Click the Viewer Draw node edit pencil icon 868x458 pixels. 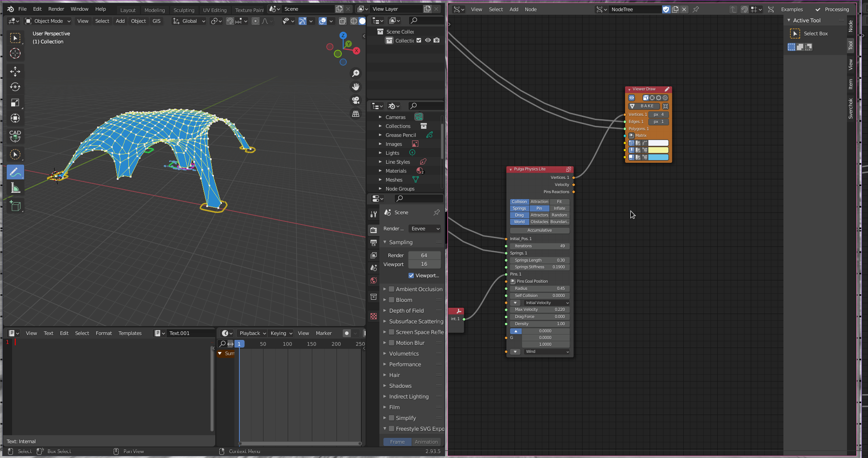(x=667, y=89)
